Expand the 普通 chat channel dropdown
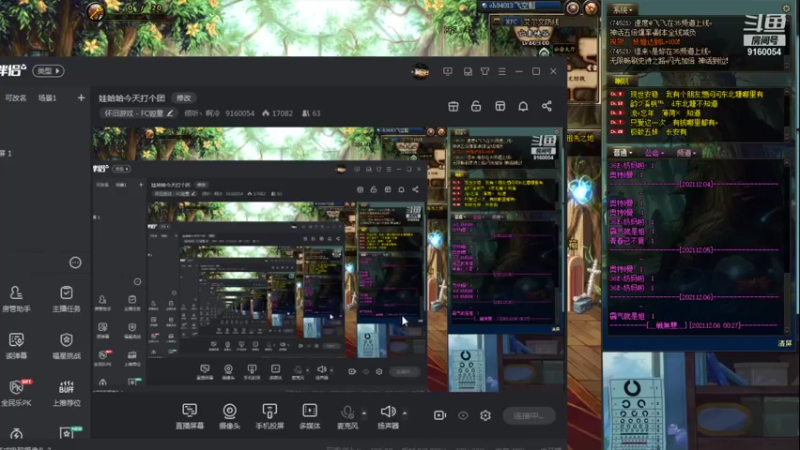800x450 pixels. point(622,153)
